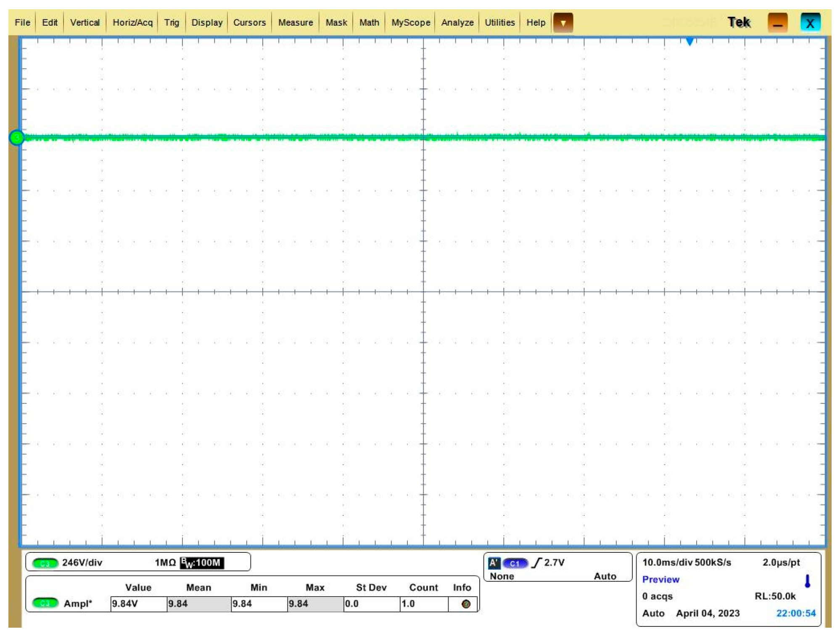Click the C3 badge beside Ampl
Screen dimensions: 840x642
(x=45, y=603)
